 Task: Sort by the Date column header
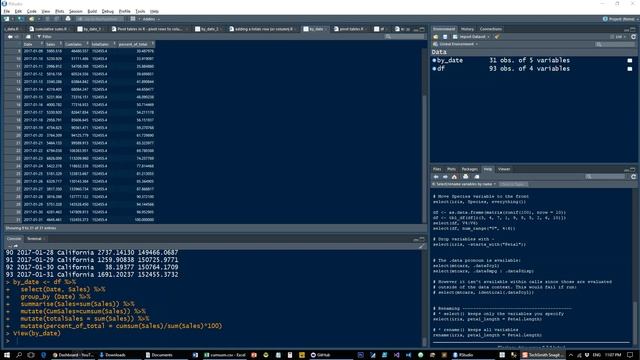click(x=32, y=44)
